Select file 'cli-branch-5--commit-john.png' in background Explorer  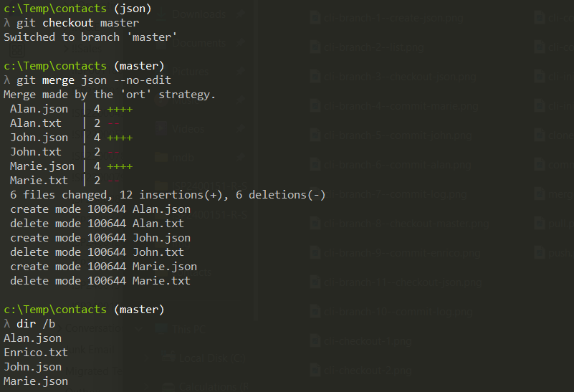(398, 135)
